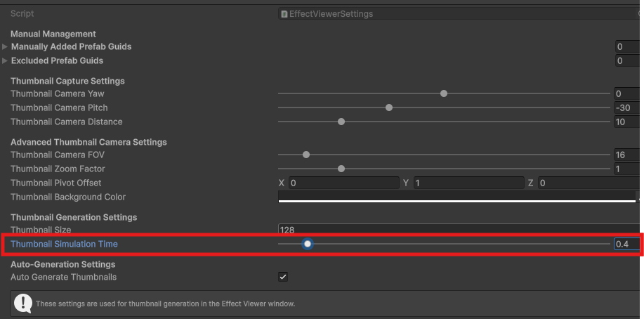The width and height of the screenshot is (644, 319).
Task: Click the Thumbnail Camera FOV slider handle
Action: point(306,155)
